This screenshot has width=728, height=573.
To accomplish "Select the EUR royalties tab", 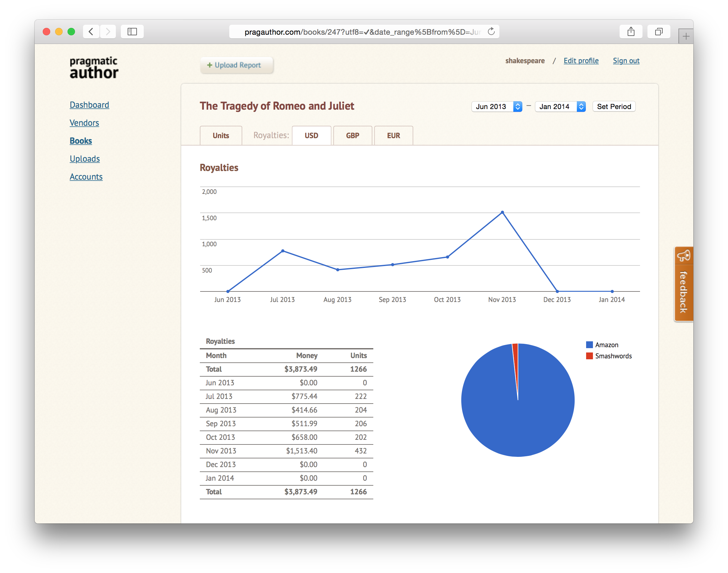I will [x=393, y=136].
